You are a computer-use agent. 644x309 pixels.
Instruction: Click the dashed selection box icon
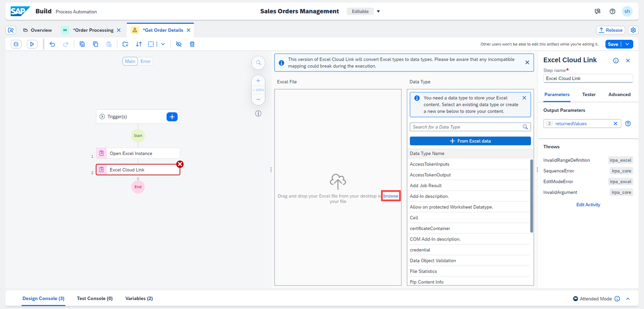152,44
